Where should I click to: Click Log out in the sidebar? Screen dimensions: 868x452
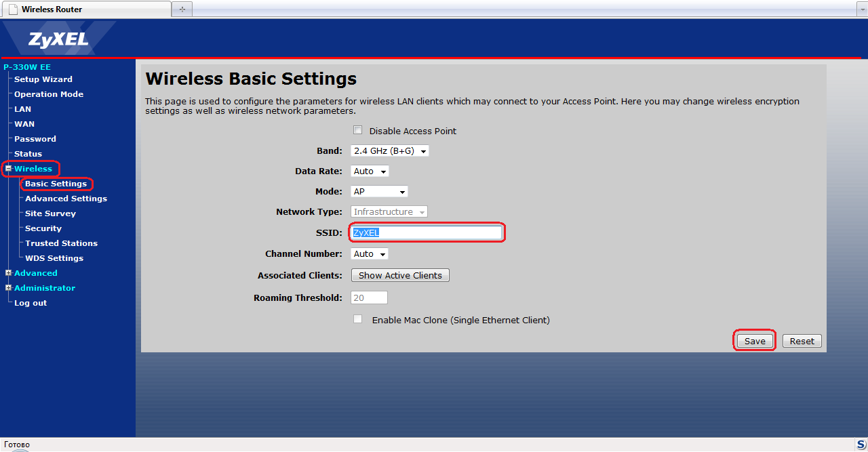tap(31, 303)
